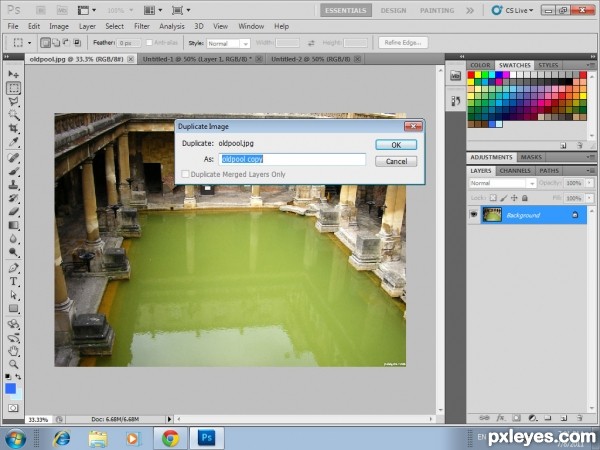
Task: Select the Path Selection tool
Action: 13,295
